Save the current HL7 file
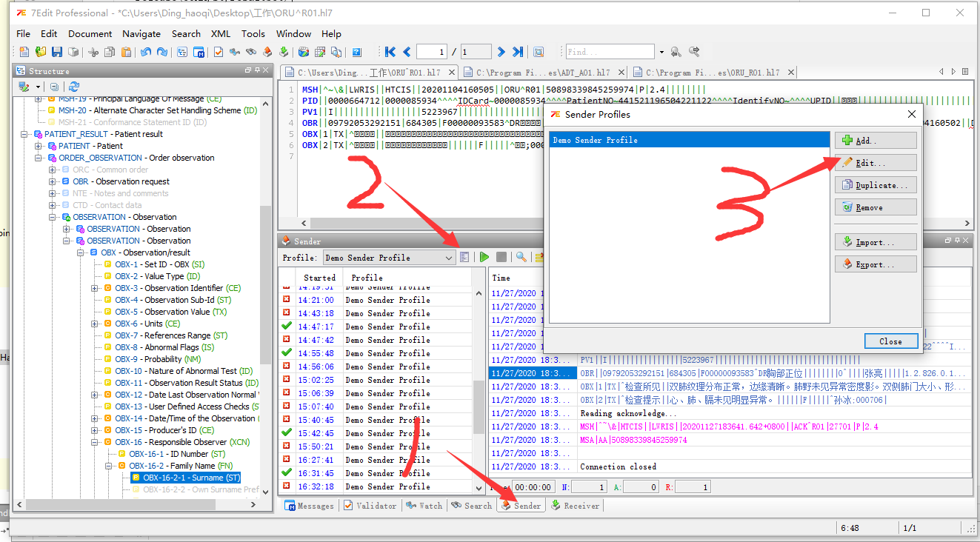Viewport: 980px width, 542px height. (x=57, y=51)
